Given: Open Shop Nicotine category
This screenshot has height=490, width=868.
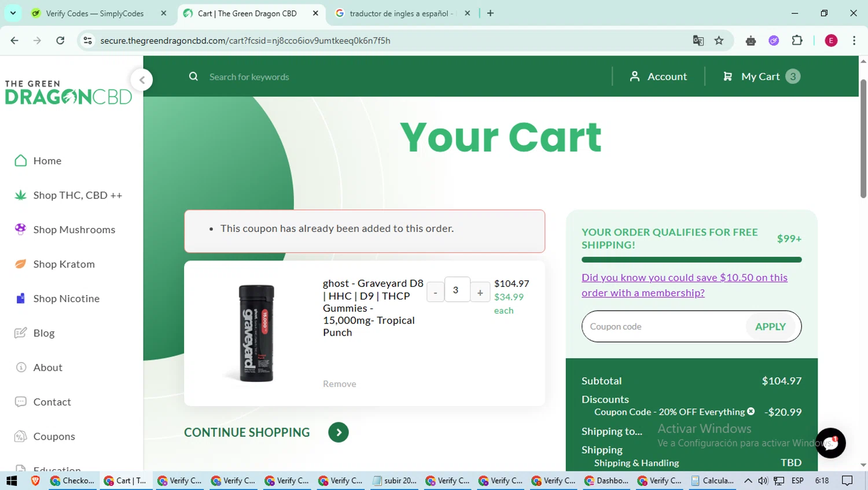Looking at the screenshot, I should 57,299.
